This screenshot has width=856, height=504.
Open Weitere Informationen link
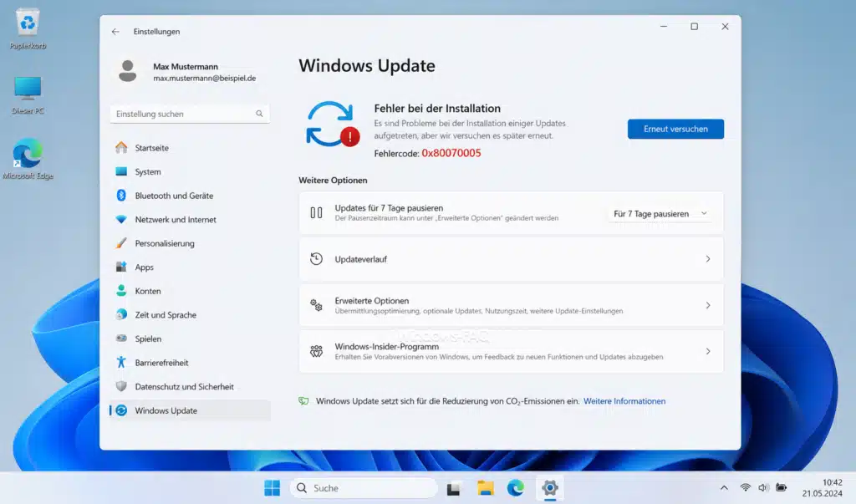tap(624, 401)
